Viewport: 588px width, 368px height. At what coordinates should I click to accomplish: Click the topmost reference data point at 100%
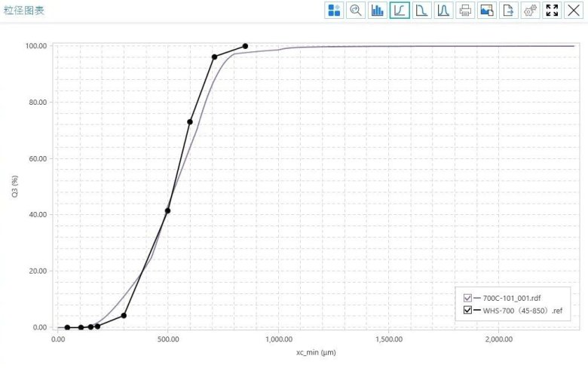tap(245, 46)
